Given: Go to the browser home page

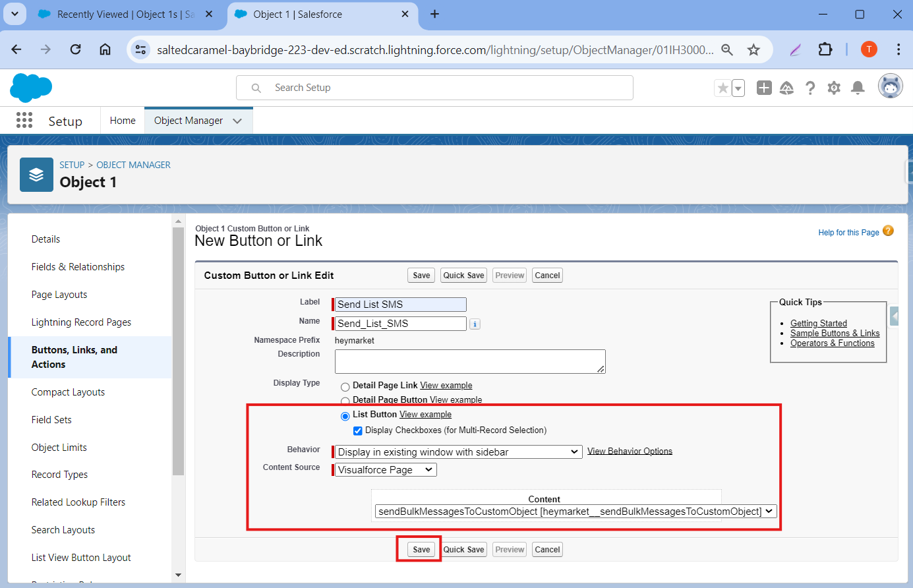Looking at the screenshot, I should click(x=105, y=49).
